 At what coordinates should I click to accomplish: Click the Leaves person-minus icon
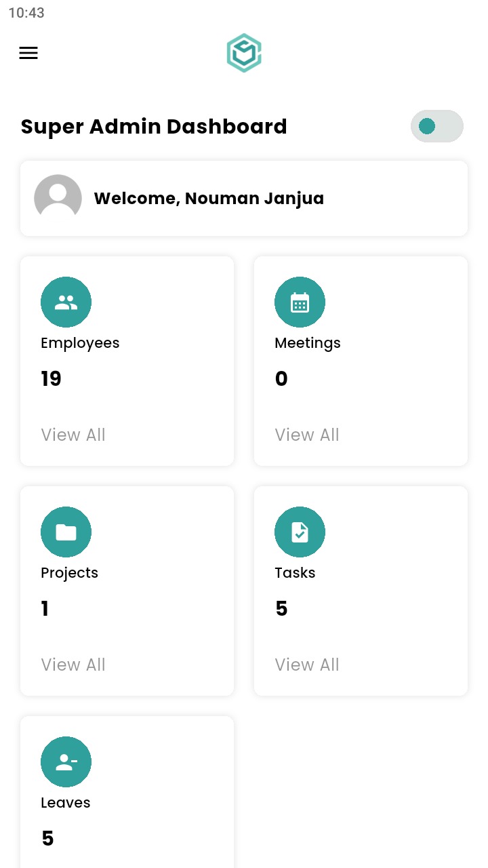click(66, 762)
